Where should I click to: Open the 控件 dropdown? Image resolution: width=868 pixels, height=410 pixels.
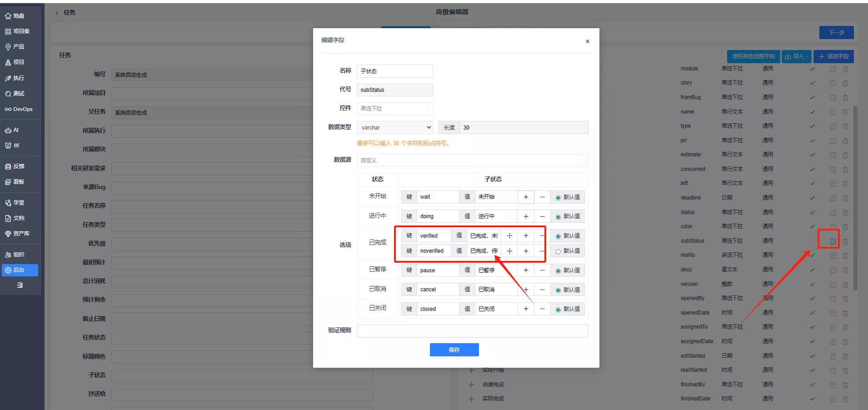pyautogui.click(x=394, y=109)
